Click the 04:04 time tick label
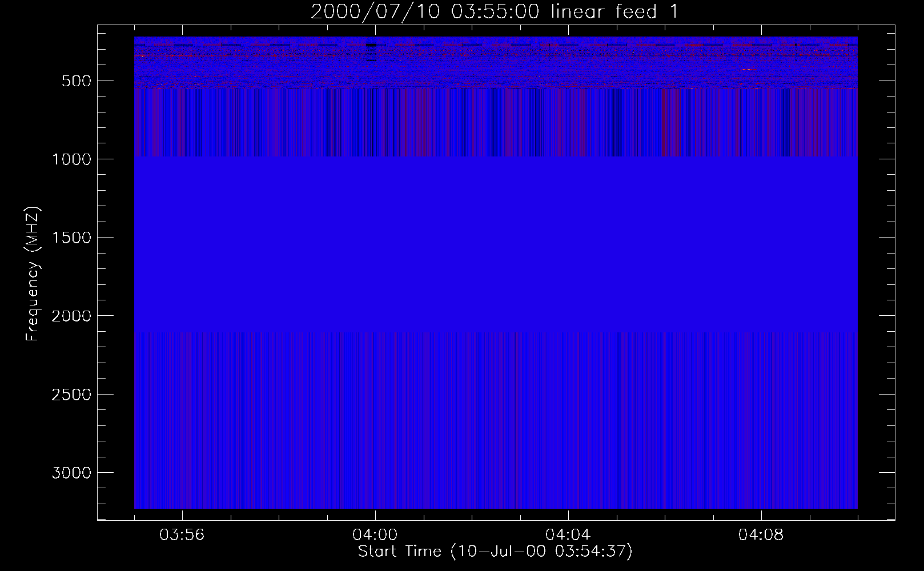The image size is (924, 571). [568, 535]
